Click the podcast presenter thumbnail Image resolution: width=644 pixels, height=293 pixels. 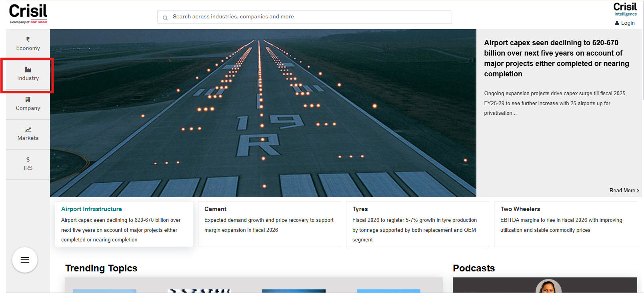tap(548, 286)
